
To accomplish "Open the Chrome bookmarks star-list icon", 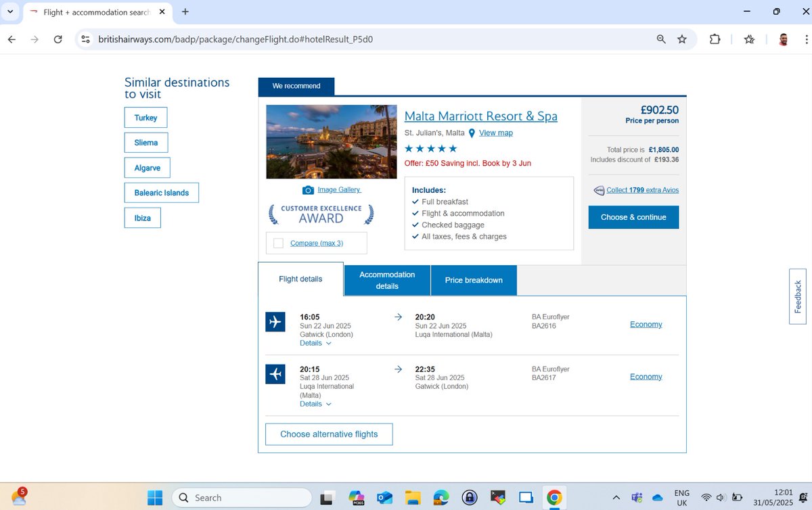I will click(749, 39).
